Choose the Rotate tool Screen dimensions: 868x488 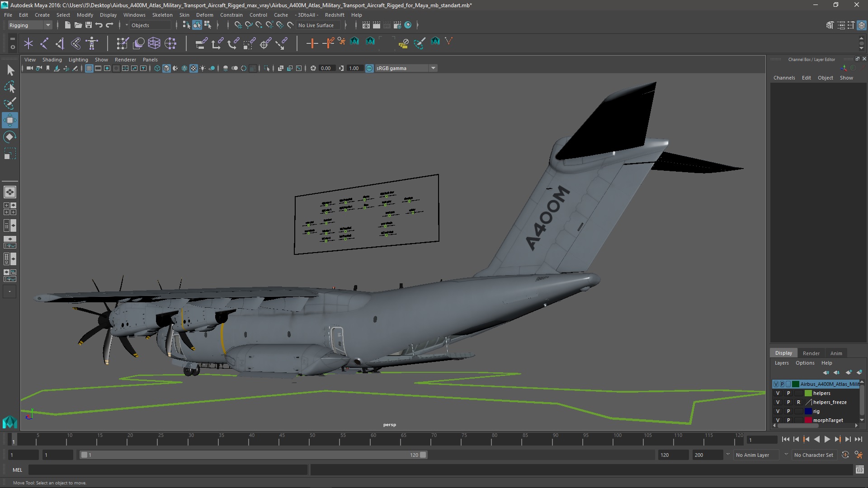pos(10,137)
